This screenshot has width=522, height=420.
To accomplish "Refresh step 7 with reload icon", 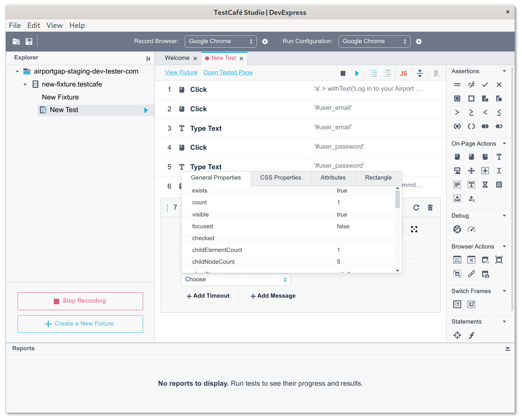I will [416, 207].
